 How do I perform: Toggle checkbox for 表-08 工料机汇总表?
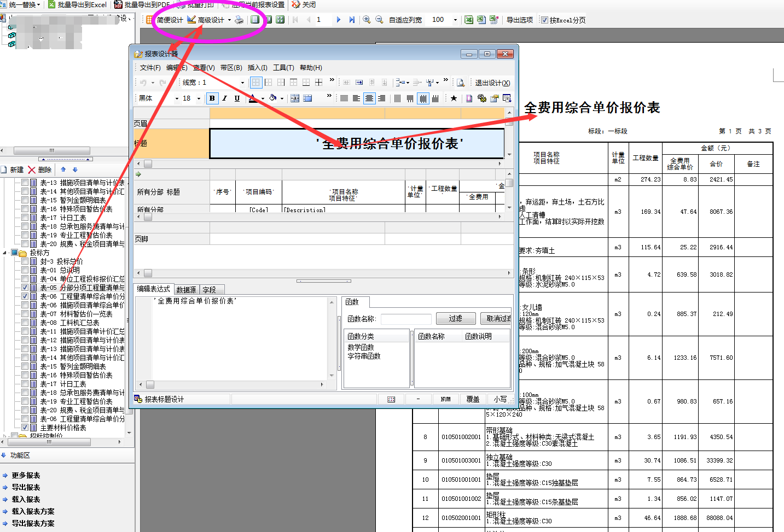coord(25,323)
